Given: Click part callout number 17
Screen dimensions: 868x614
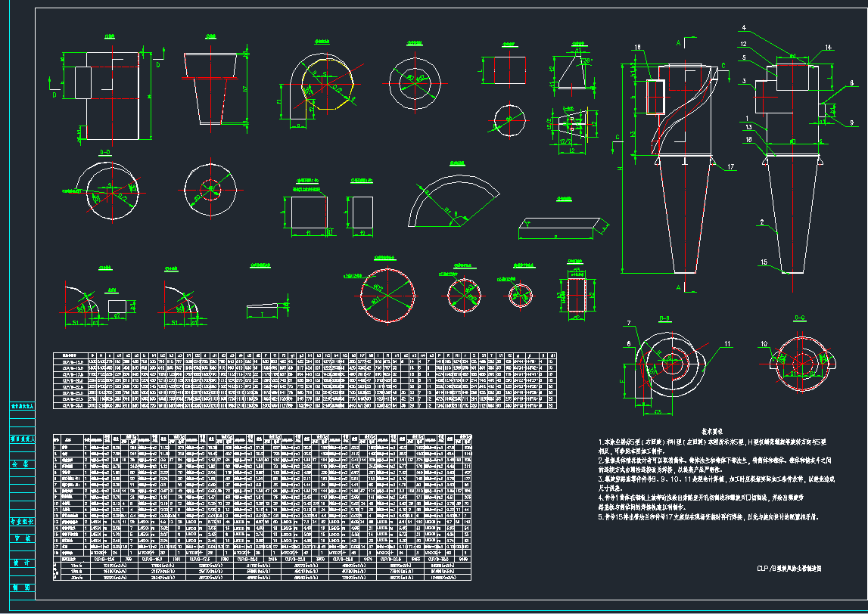Looking at the screenshot, I should [731, 166].
